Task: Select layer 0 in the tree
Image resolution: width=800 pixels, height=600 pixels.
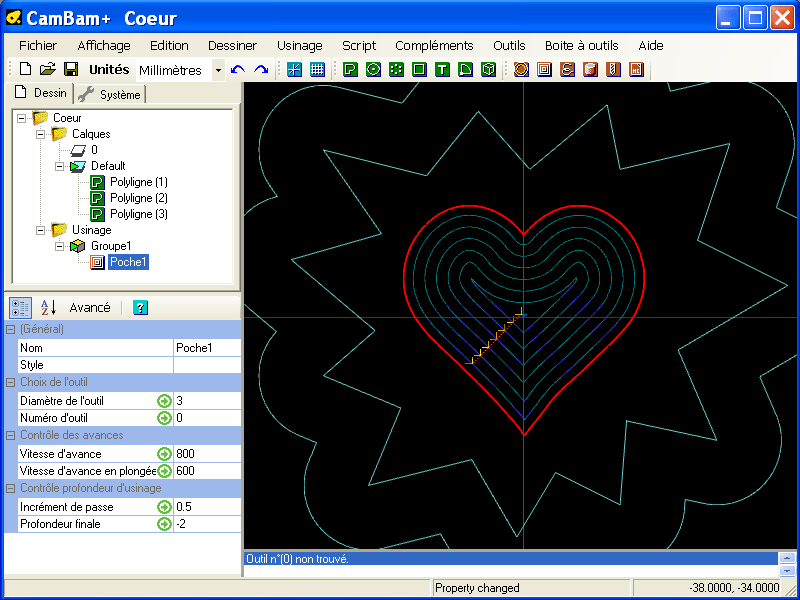Action: (94, 149)
